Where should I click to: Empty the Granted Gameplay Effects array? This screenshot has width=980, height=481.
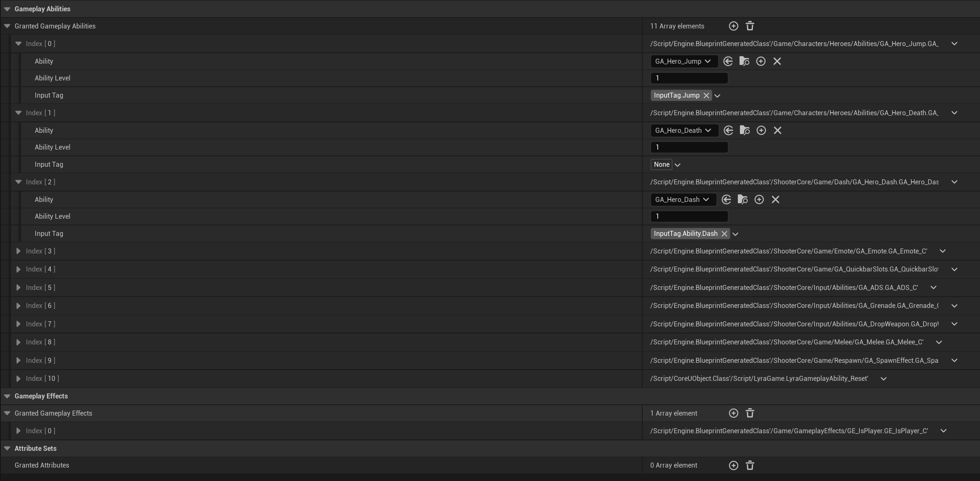pos(750,413)
